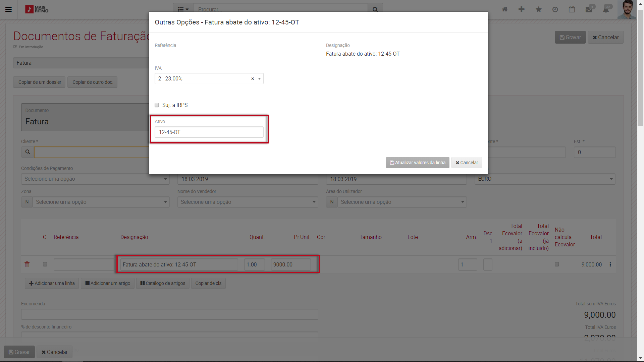Open notifications bell icon
This screenshot has width=644, height=362.
coord(606,9)
